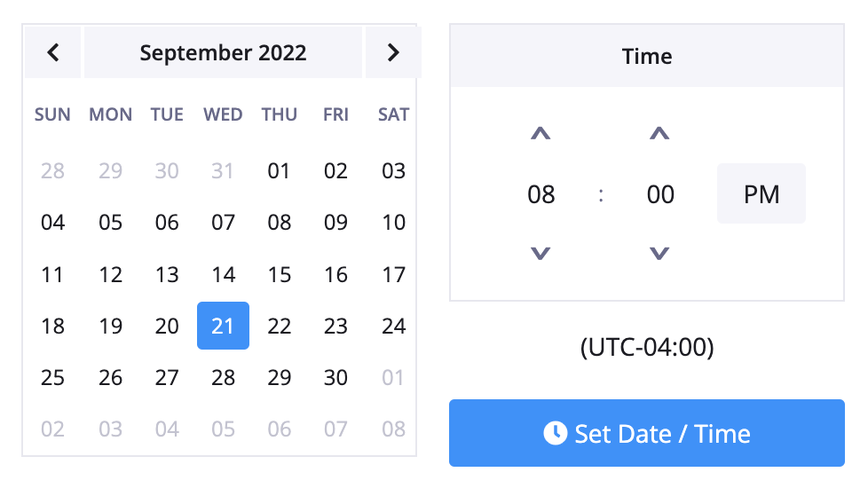The width and height of the screenshot is (868, 488).
Task: Increase the hour with up arrow
Action: pos(541,133)
